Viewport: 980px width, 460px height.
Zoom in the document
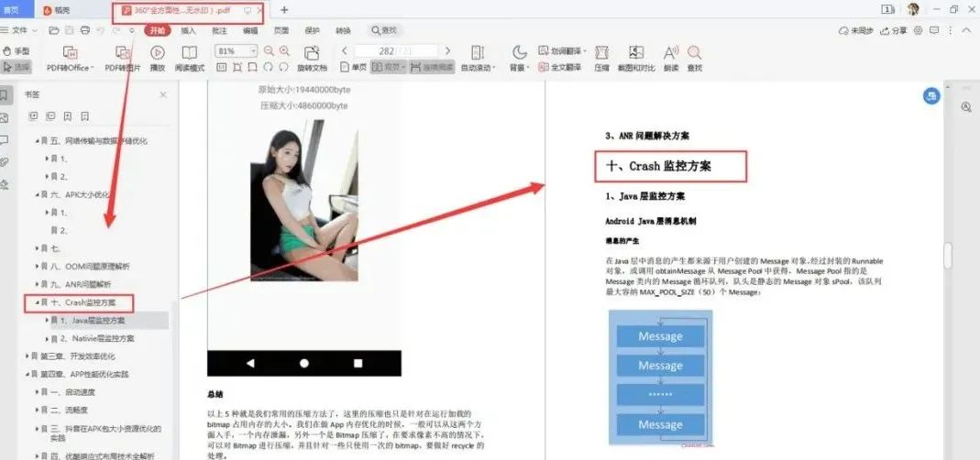[x=284, y=51]
